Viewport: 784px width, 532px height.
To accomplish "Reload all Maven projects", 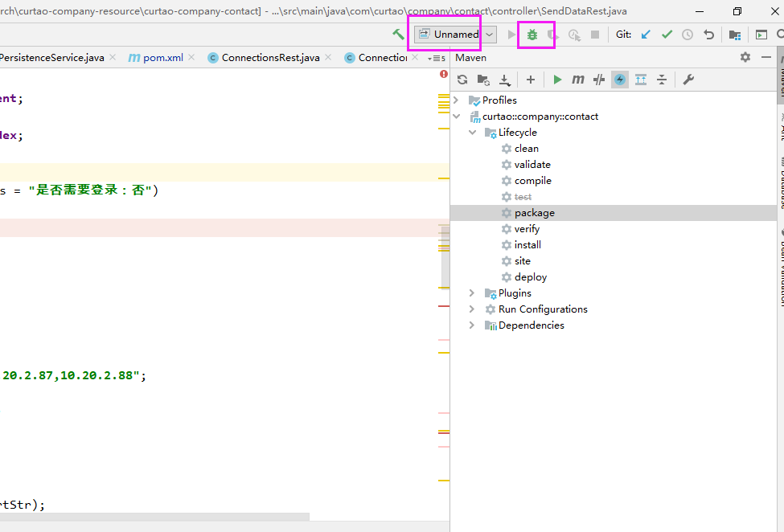I will tap(462, 79).
